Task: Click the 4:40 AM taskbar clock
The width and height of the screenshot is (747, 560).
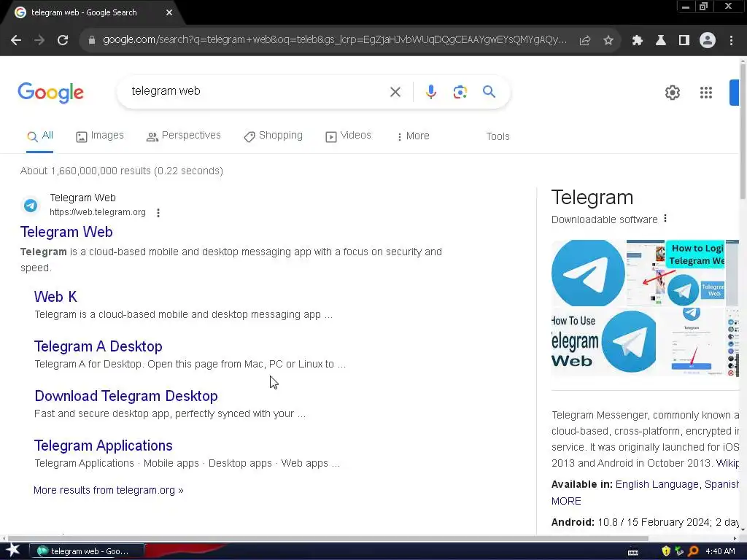Action: point(720,551)
